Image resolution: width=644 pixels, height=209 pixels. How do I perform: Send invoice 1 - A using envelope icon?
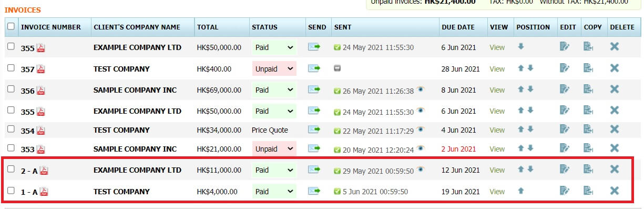(314, 191)
